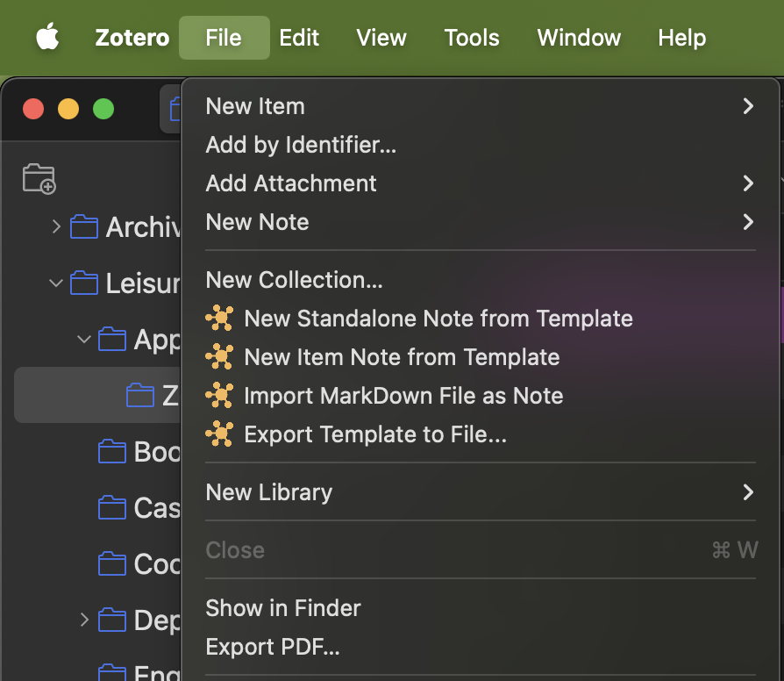
Task: Choose Show in Finder
Action: coord(283,608)
